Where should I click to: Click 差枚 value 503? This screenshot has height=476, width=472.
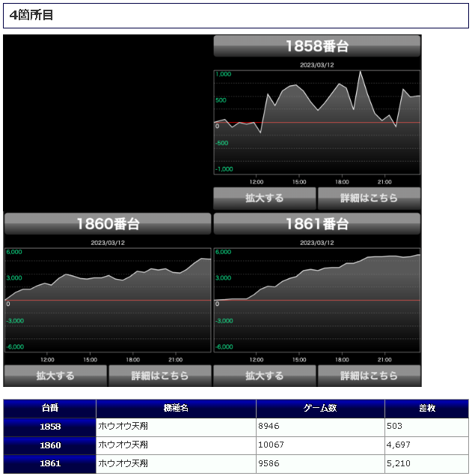tap(394, 426)
